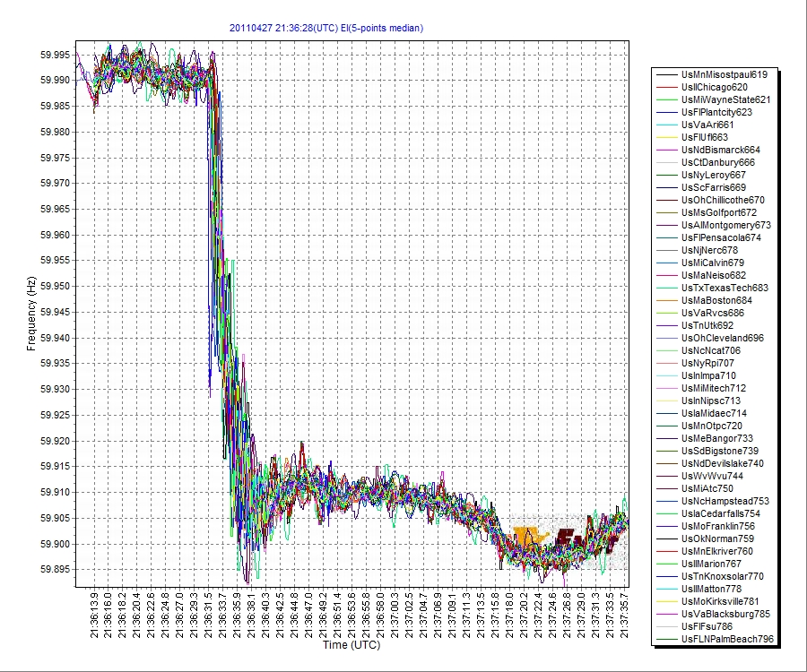This screenshot has height=672, width=807.
Task: Select the UsMnMisostpaul619 legend entry
Action: point(724,74)
